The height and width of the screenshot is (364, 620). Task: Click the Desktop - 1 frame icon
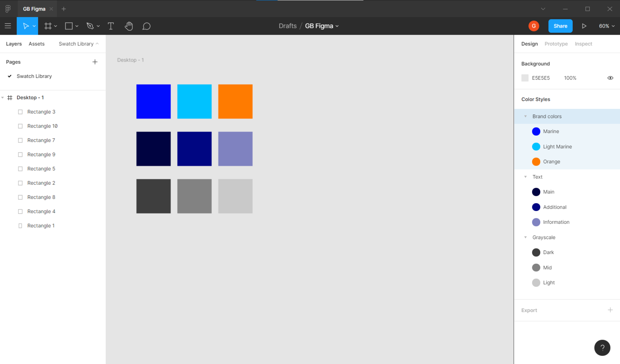click(10, 98)
